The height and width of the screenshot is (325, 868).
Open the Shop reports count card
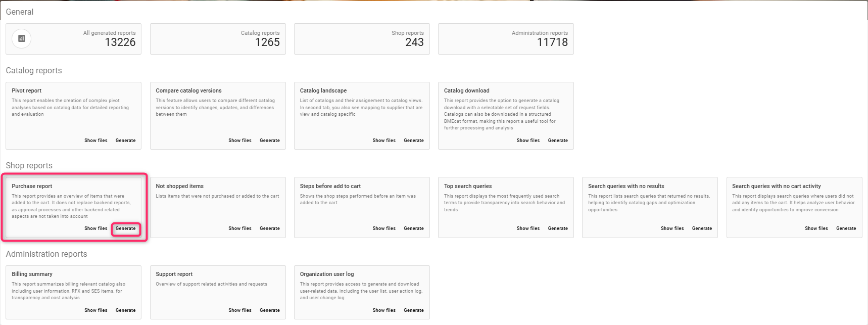362,39
